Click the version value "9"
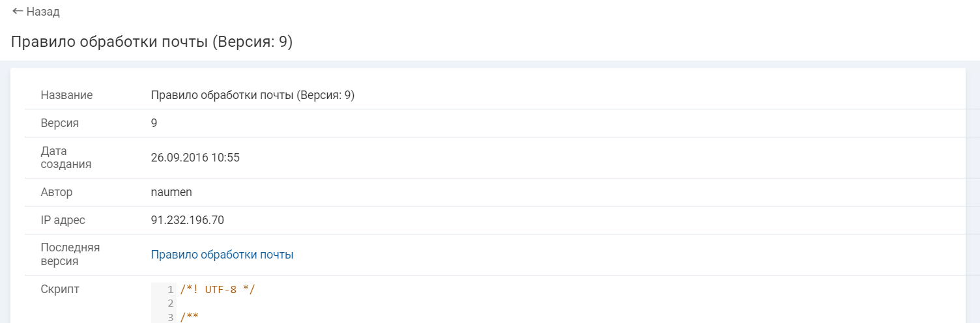The height and width of the screenshot is (323, 980). point(154,123)
